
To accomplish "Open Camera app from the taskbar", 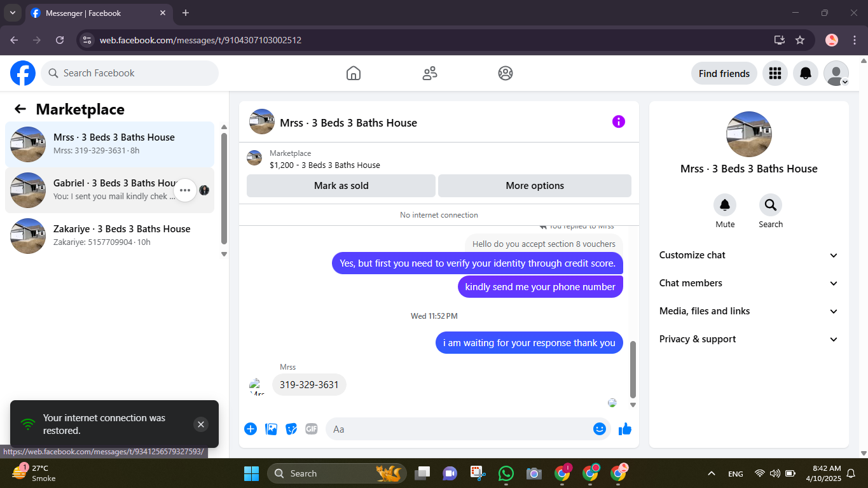I will click(534, 473).
